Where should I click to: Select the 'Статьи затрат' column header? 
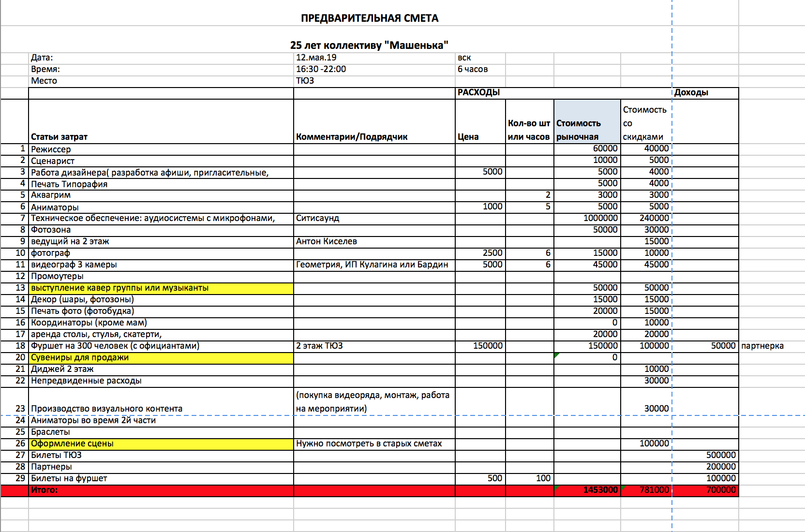[161, 121]
